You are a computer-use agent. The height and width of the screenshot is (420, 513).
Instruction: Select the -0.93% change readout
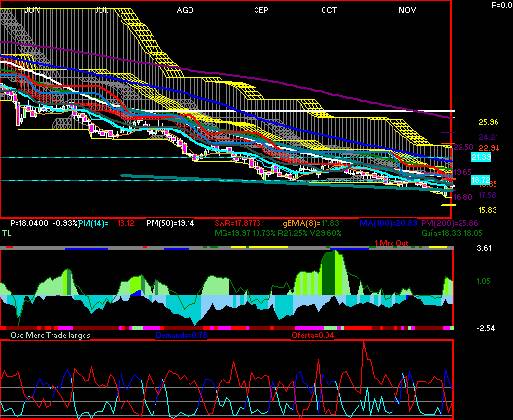pos(66,223)
